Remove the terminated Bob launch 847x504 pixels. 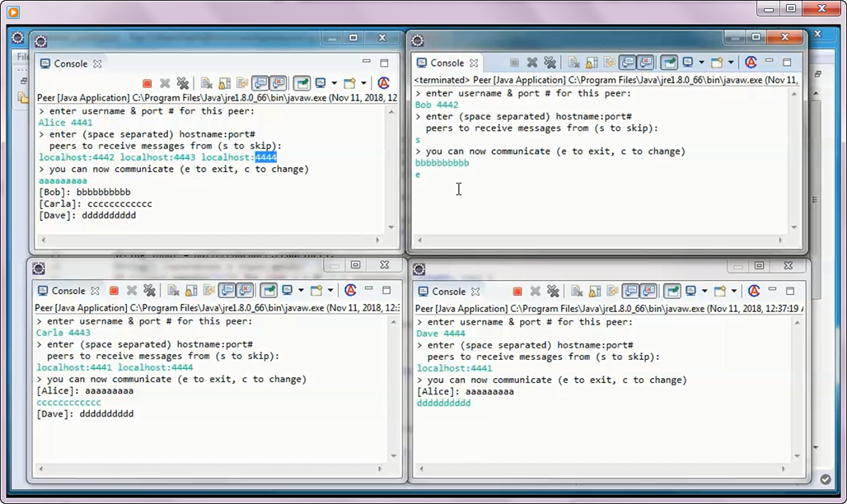pyautogui.click(x=532, y=62)
